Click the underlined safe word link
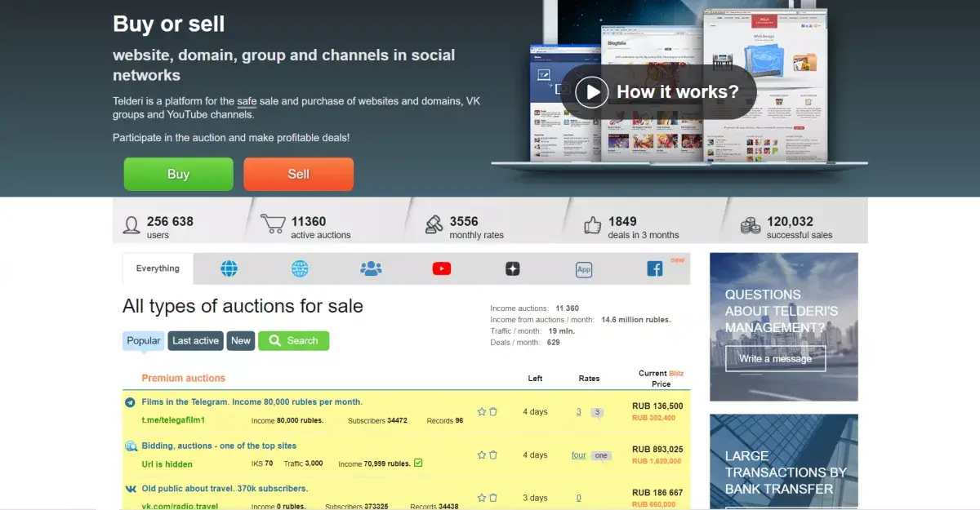 pos(247,101)
